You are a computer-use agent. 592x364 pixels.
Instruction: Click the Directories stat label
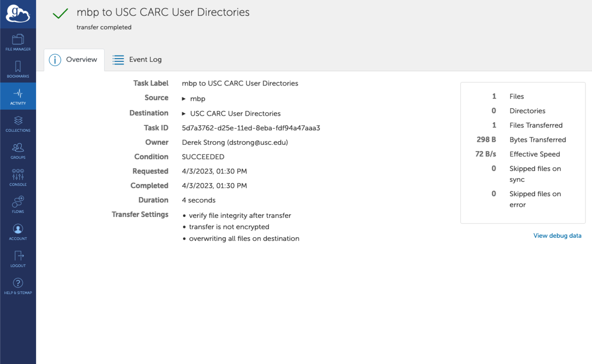tap(527, 111)
